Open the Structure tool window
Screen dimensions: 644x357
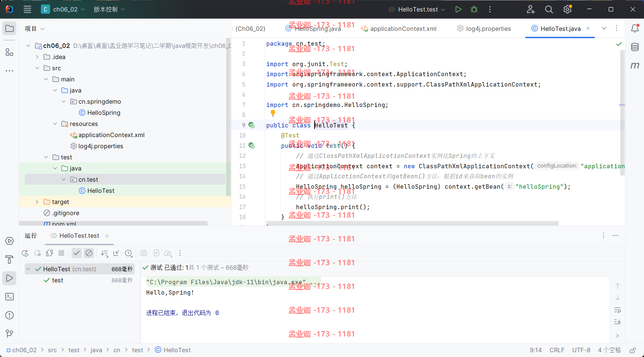click(9, 52)
